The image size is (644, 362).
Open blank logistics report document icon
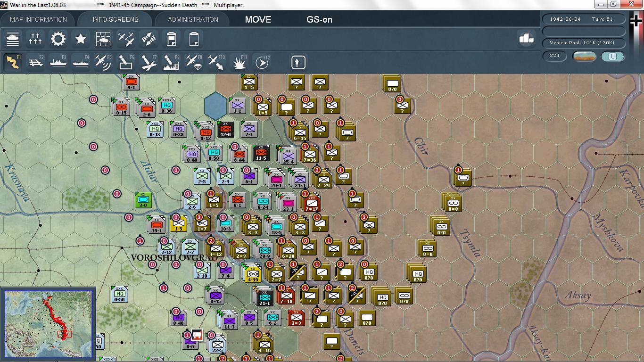click(194, 39)
